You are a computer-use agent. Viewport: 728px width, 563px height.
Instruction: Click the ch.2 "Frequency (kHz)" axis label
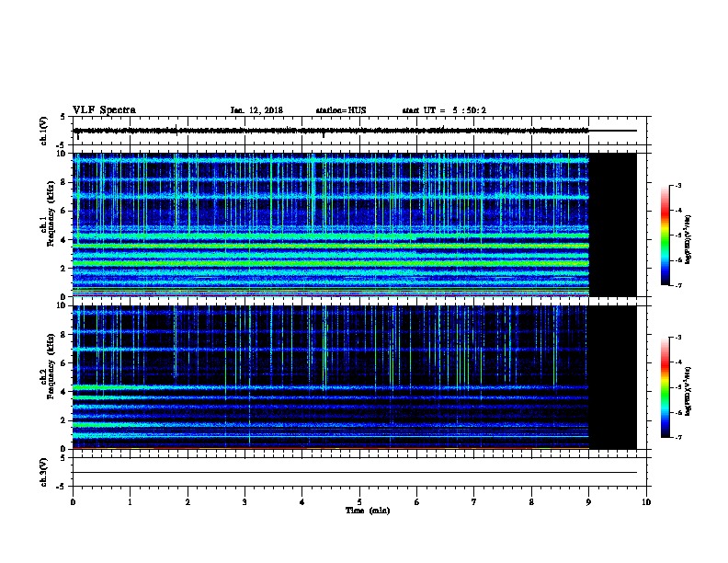(x=51, y=365)
